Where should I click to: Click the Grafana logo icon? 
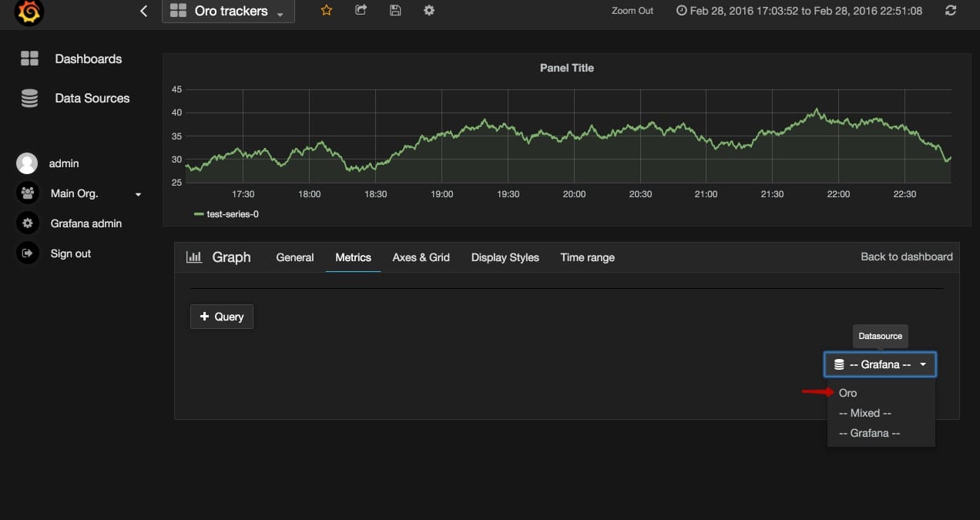click(30, 11)
